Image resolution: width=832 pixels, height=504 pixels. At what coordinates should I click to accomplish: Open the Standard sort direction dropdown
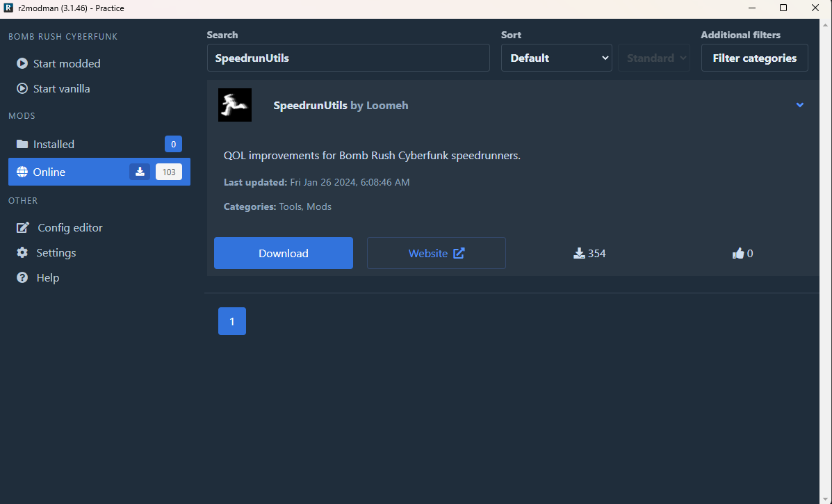point(654,58)
